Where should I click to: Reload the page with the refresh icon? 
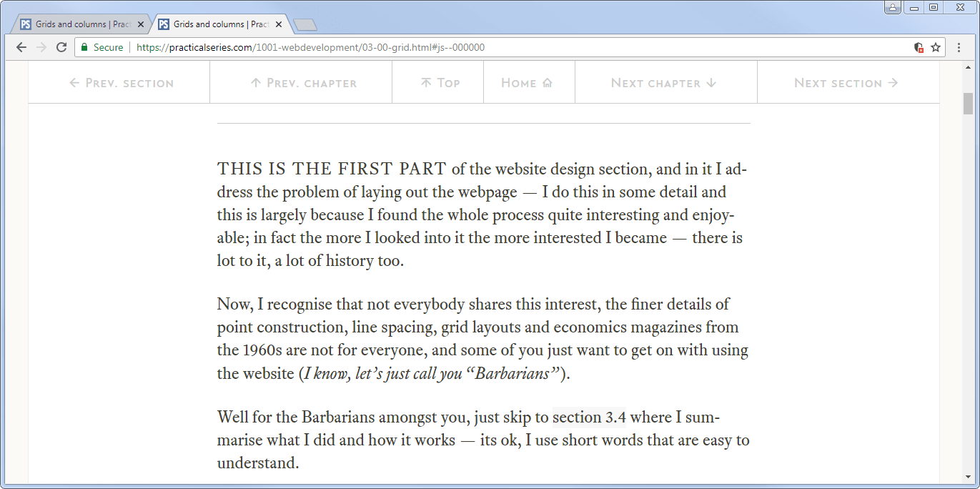pyautogui.click(x=61, y=47)
